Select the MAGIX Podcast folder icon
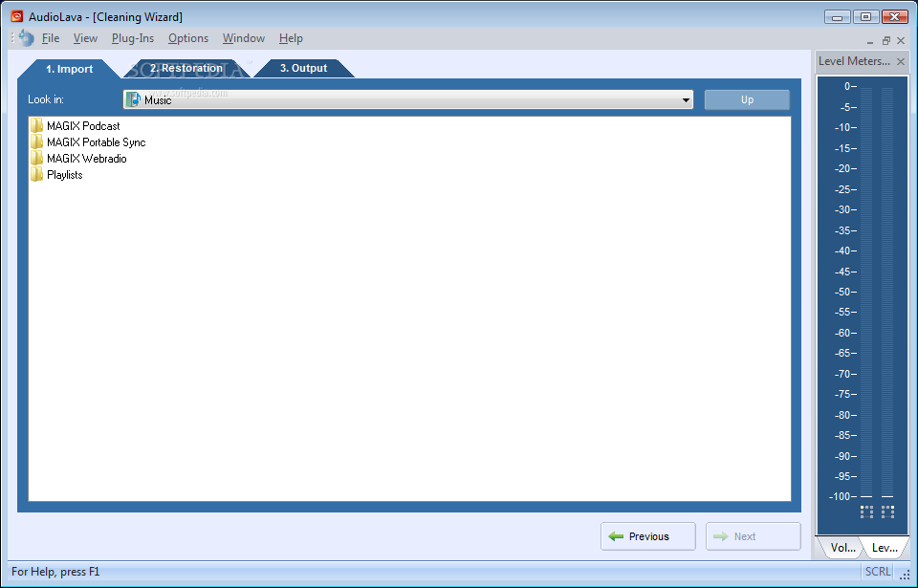The width and height of the screenshot is (918, 588). (x=36, y=126)
